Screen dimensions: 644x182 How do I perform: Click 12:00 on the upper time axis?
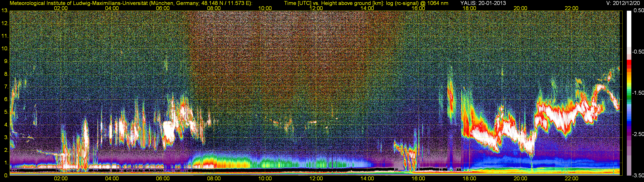[316, 8]
